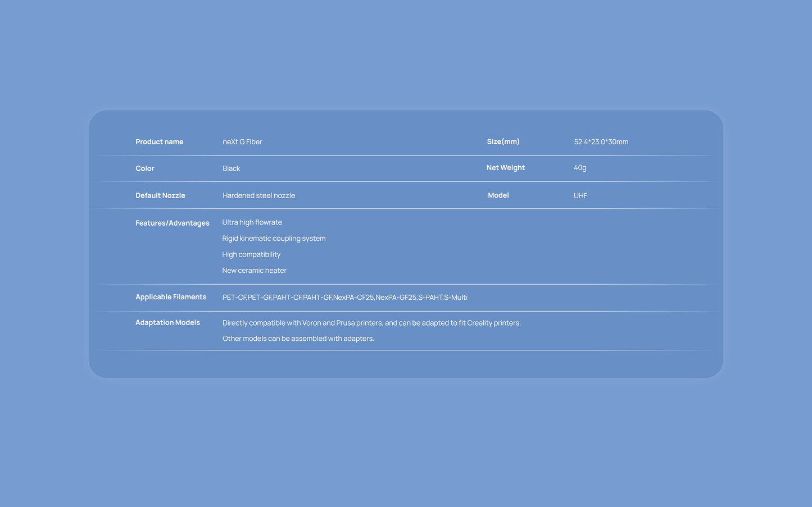
Task: Click the "40g" net weight value
Action: [x=580, y=168]
